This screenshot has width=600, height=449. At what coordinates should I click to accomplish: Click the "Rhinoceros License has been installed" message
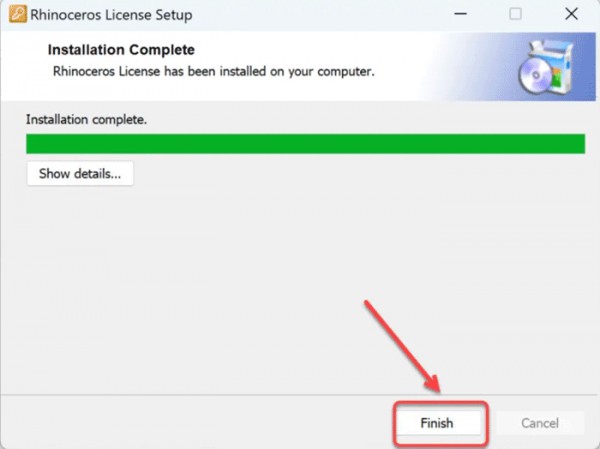[x=214, y=72]
